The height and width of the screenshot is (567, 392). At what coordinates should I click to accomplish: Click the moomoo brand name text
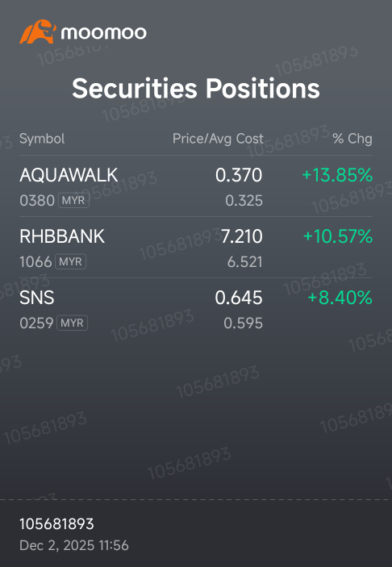coord(104,33)
